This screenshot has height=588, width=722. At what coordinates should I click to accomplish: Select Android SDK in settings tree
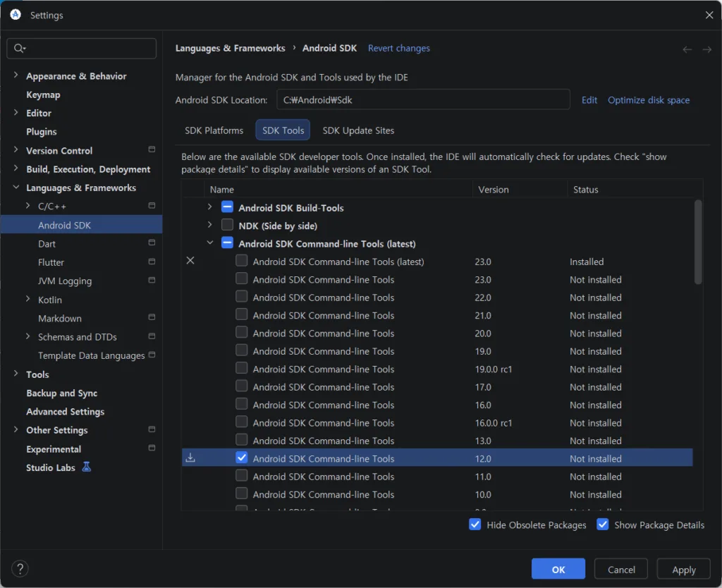coord(81,225)
